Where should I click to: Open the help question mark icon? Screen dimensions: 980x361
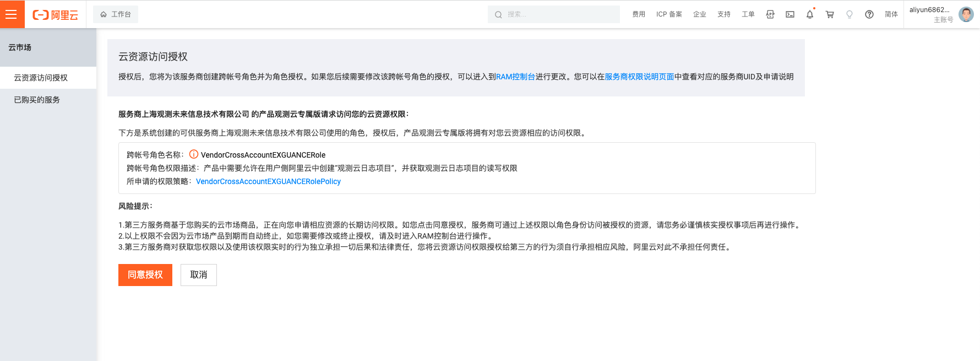coord(869,14)
